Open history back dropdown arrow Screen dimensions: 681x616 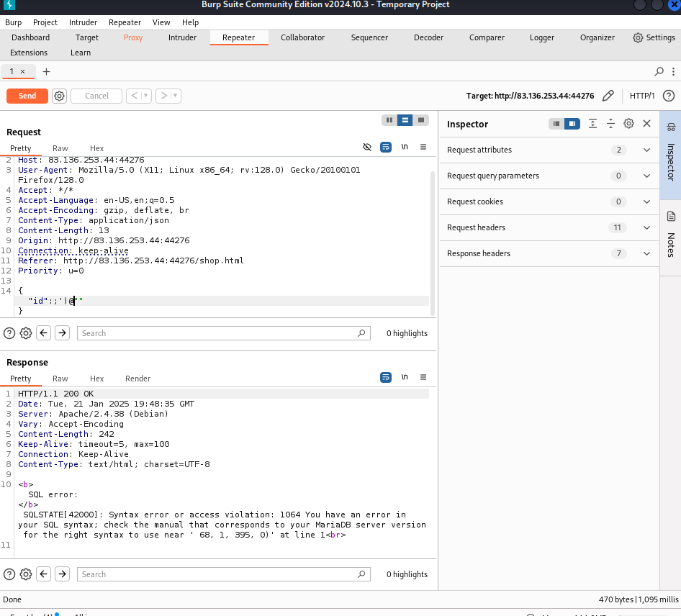(x=146, y=96)
